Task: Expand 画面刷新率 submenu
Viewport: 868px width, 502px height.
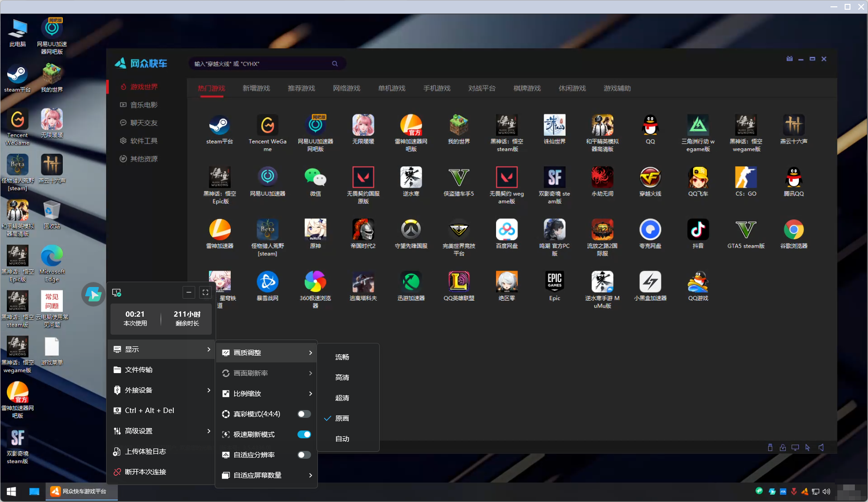Action: pos(267,373)
